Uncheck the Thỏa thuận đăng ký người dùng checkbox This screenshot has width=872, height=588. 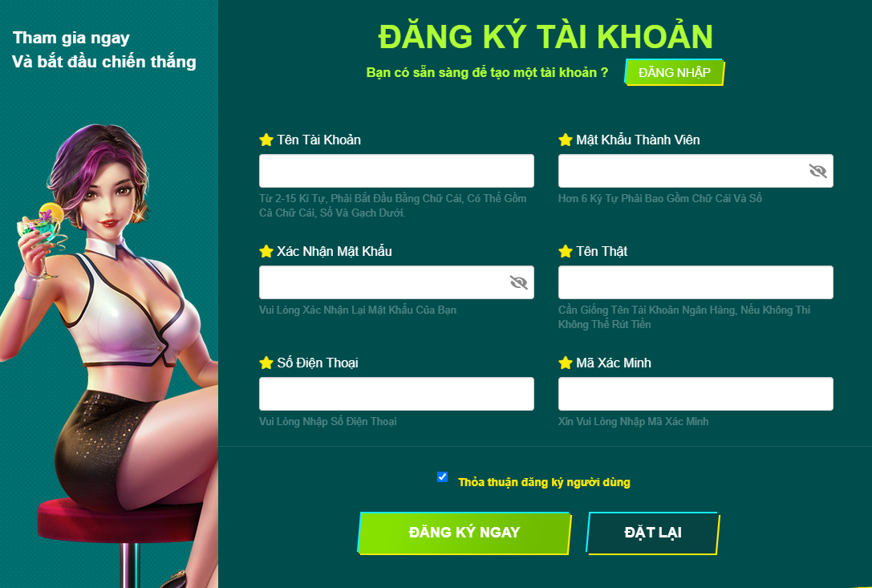click(x=443, y=476)
